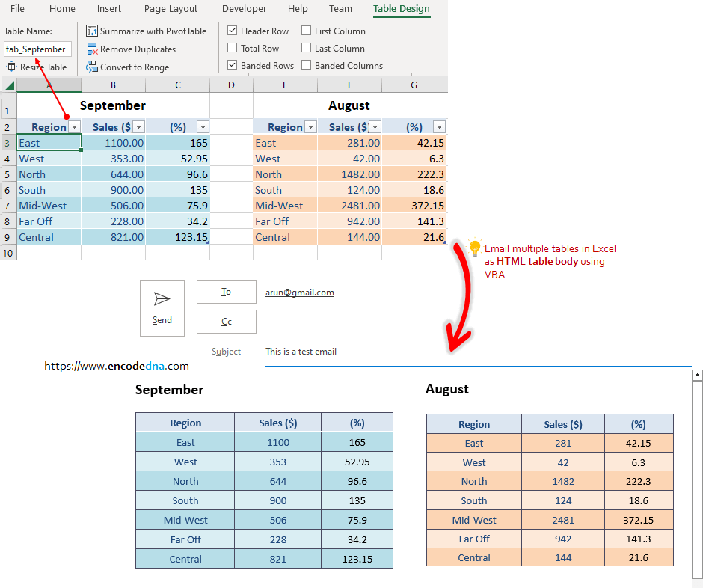Open the Sales filter in the August table

374,126
